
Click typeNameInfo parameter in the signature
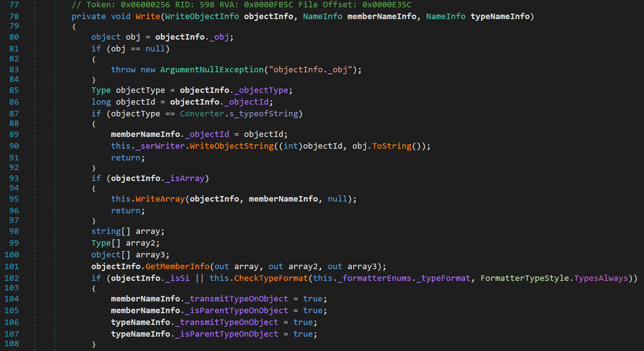tap(500, 17)
